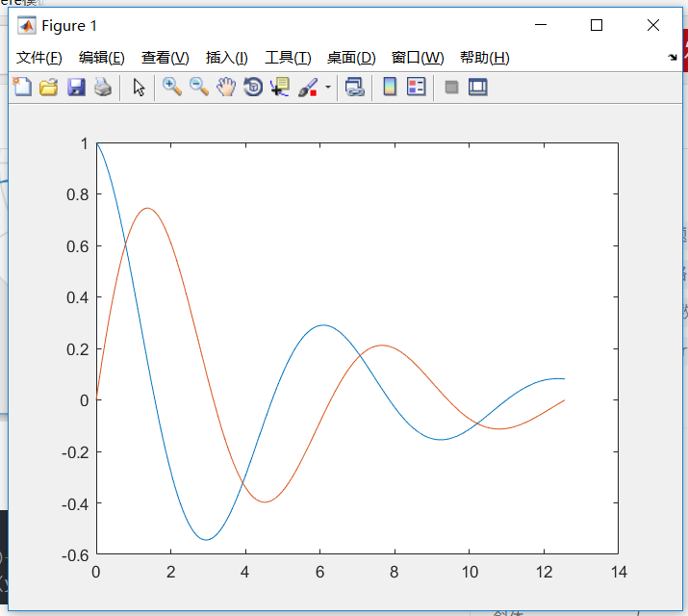Maximize the Figure 1 window
Viewport: 688px width, 616px height.
[597, 25]
